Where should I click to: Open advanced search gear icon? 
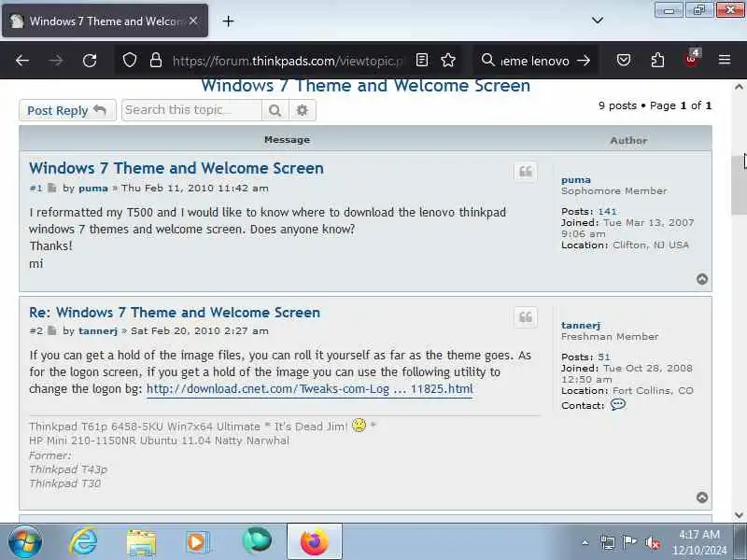[x=302, y=110]
